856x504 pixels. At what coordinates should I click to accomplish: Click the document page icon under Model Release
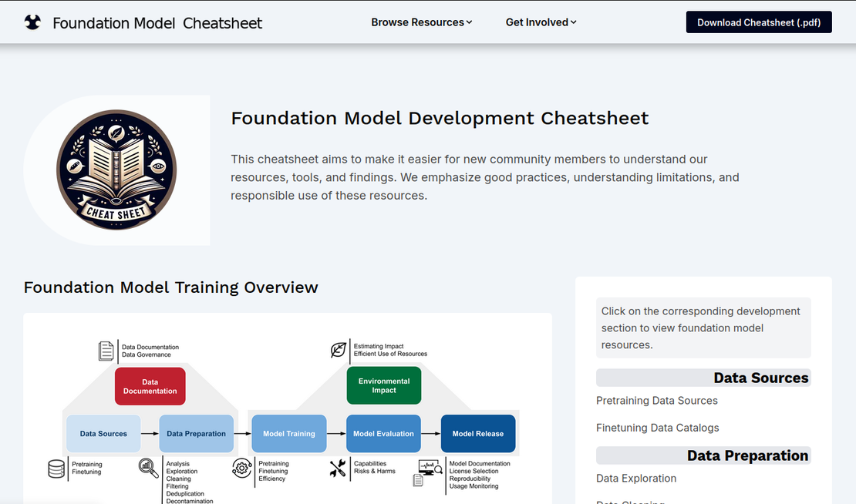[x=418, y=480]
